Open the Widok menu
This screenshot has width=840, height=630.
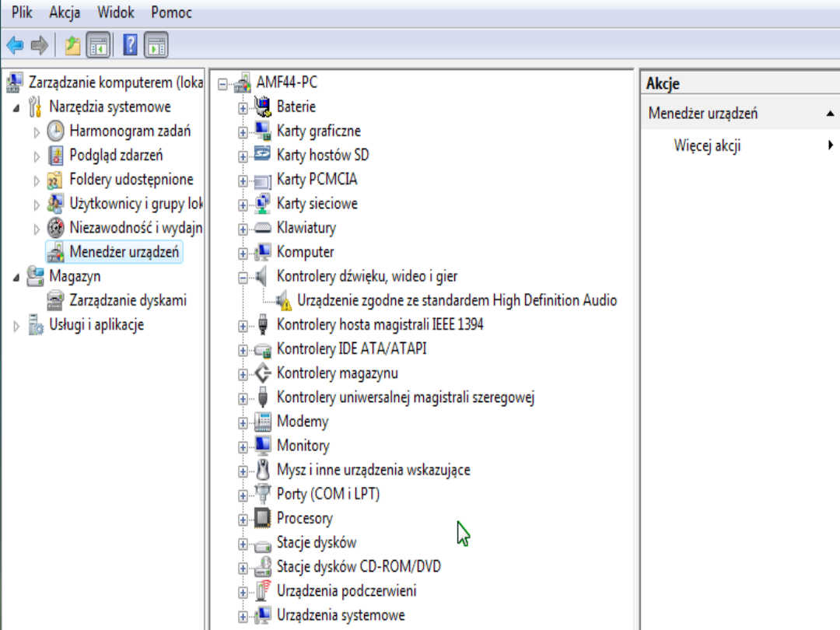(x=115, y=13)
